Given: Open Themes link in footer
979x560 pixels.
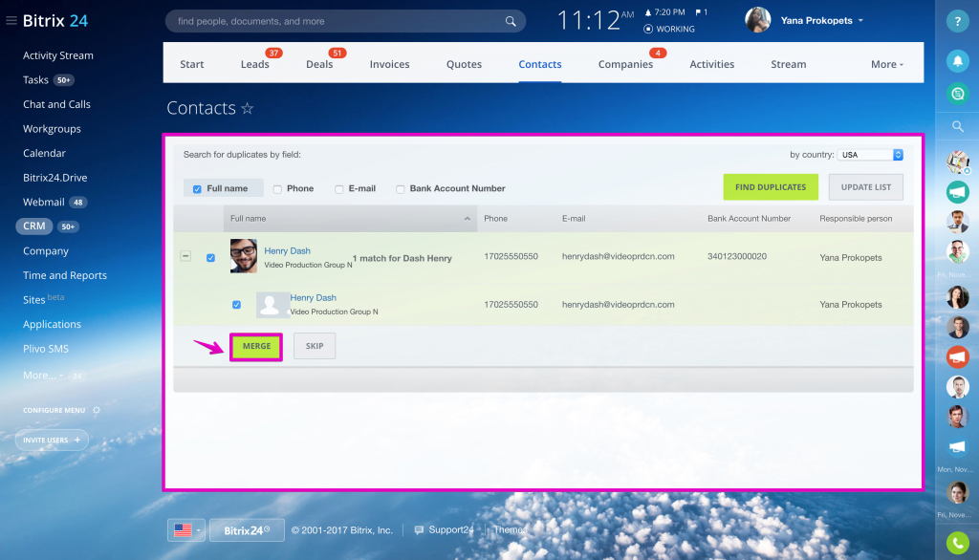Looking at the screenshot, I should click(x=511, y=530).
